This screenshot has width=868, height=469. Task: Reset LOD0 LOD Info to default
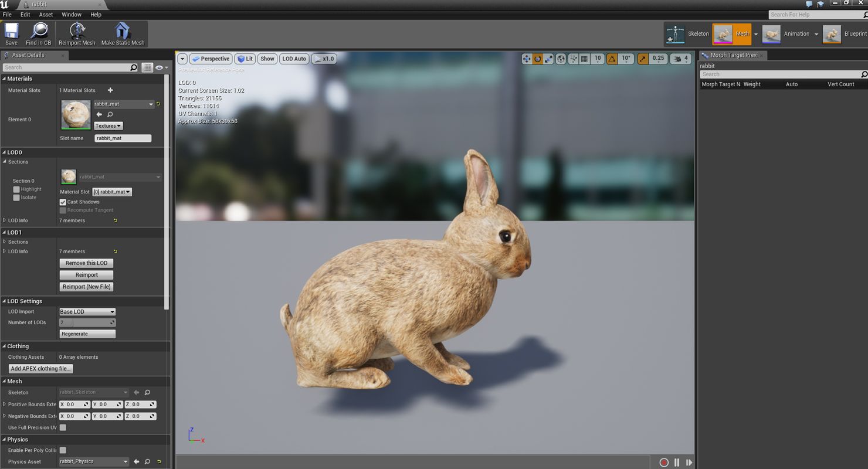point(115,220)
